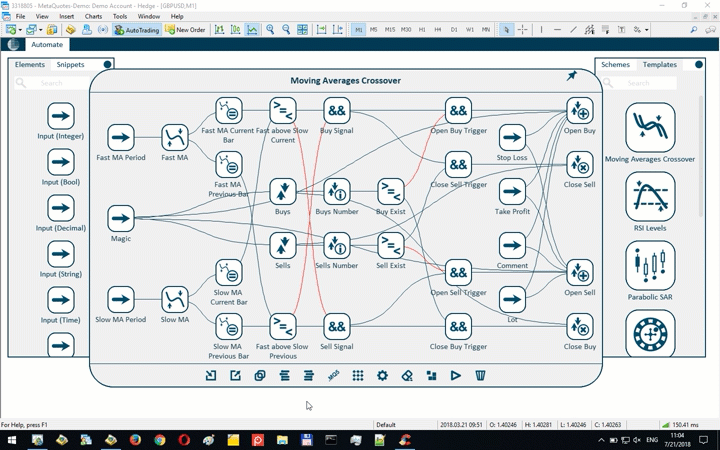This screenshot has width=720, height=450.
Task: Click the run play icon in scheme toolbar
Action: [x=456, y=376]
